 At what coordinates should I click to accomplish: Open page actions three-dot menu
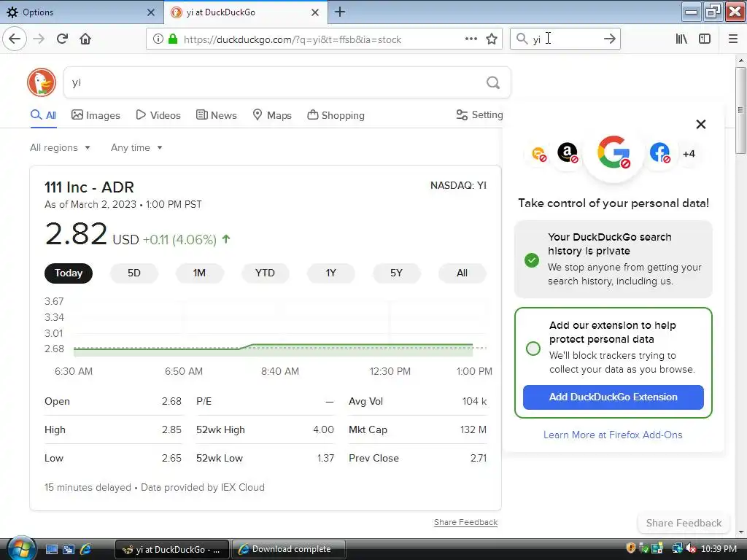click(471, 39)
